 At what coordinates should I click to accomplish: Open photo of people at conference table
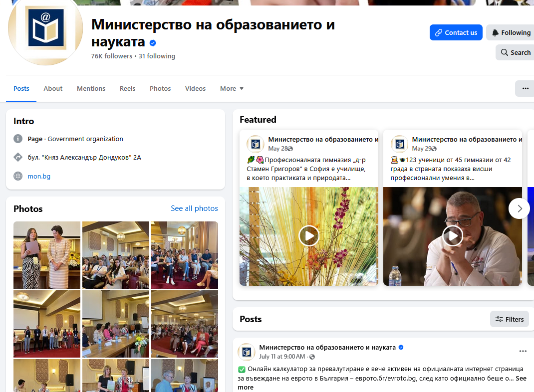pyautogui.click(x=116, y=324)
